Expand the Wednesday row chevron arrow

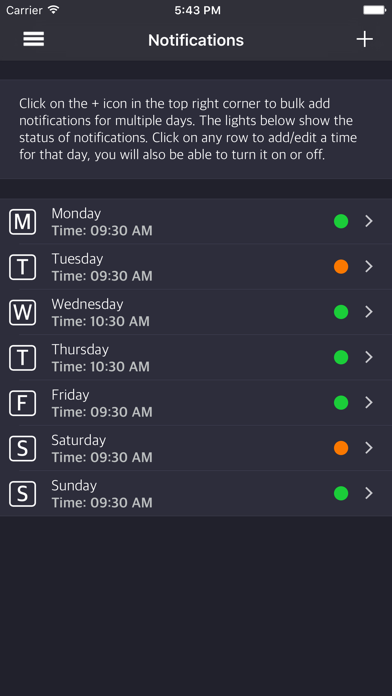369,312
